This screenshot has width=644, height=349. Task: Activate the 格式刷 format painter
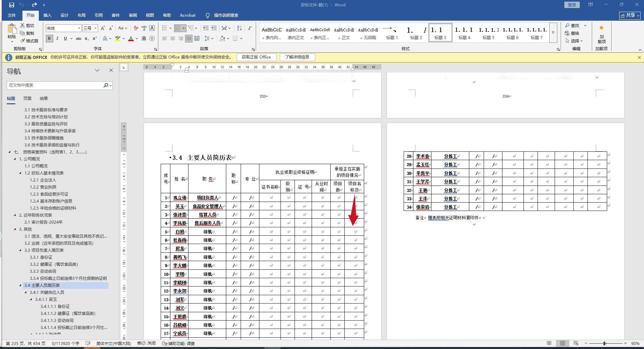pos(29,41)
